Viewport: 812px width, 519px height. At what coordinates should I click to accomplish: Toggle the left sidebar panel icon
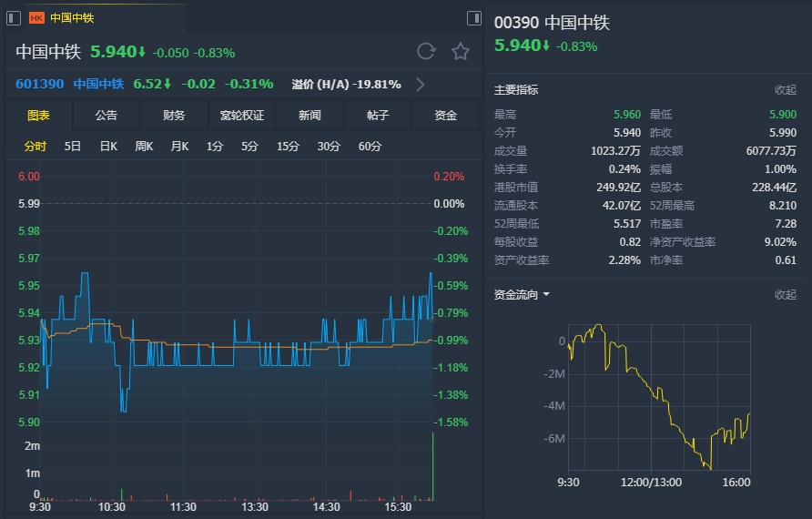pos(11,17)
